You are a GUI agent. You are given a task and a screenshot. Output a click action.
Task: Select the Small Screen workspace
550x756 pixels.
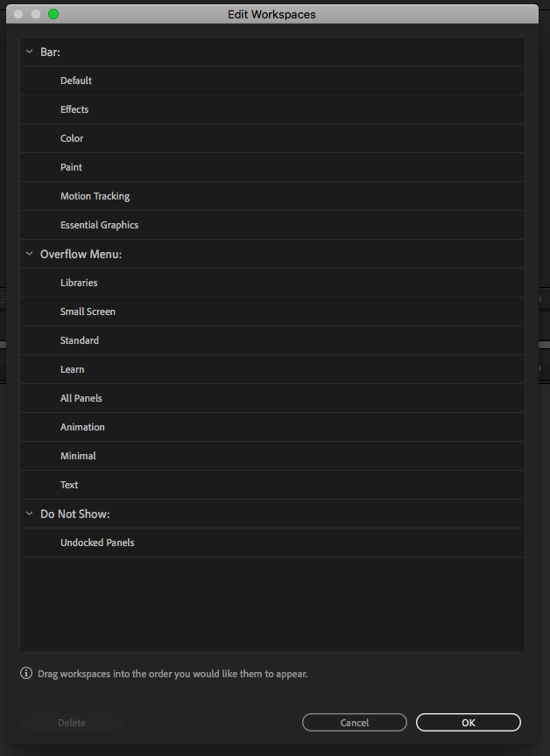[x=88, y=311]
